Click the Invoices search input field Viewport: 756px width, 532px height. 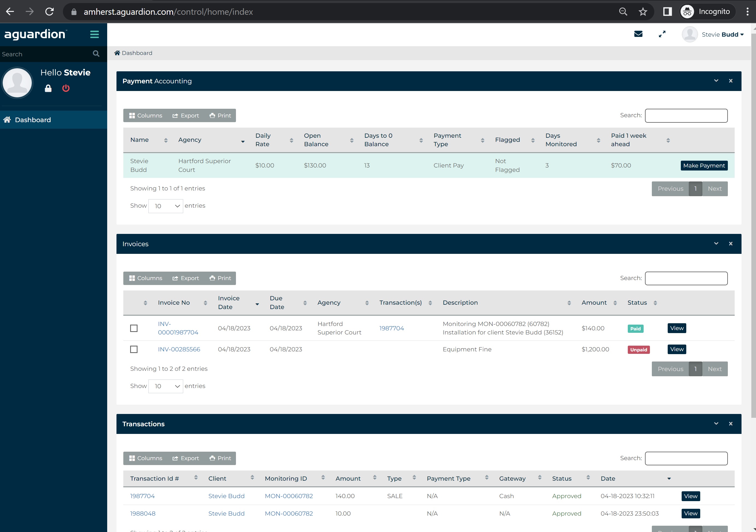(x=686, y=278)
